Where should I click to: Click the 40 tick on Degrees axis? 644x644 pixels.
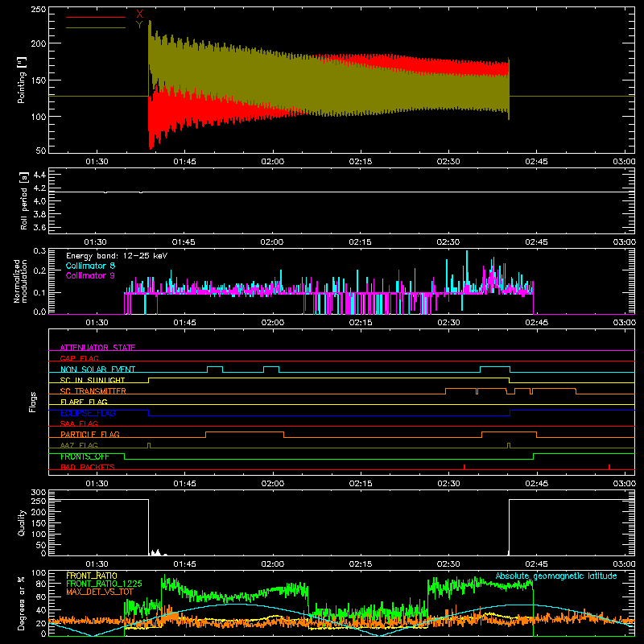41,610
